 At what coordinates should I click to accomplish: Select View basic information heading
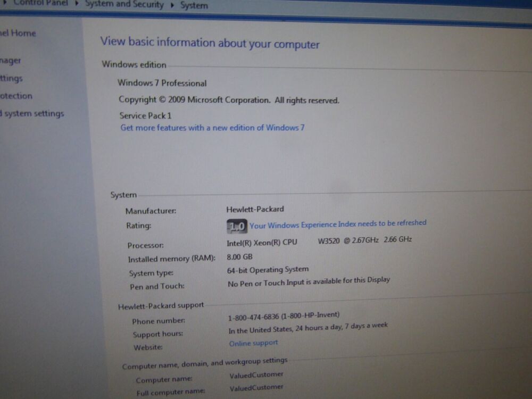pos(210,43)
